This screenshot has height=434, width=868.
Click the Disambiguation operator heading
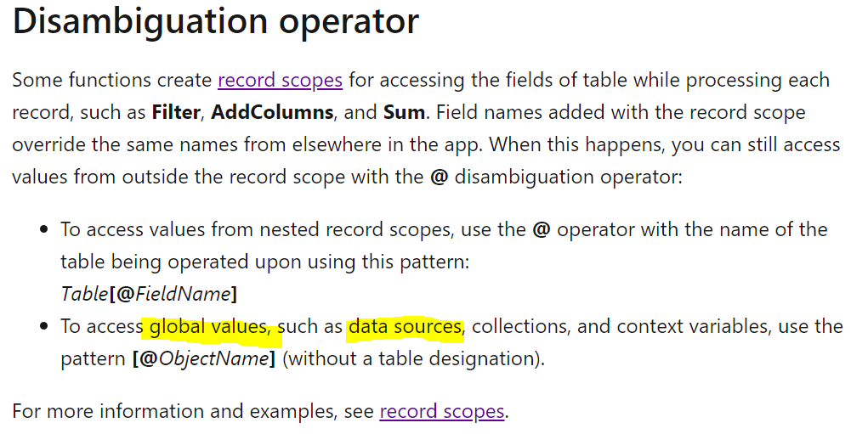(215, 21)
